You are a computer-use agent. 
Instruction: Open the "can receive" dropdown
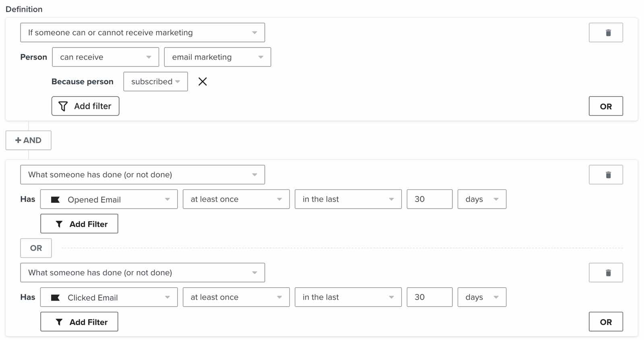[x=105, y=57]
